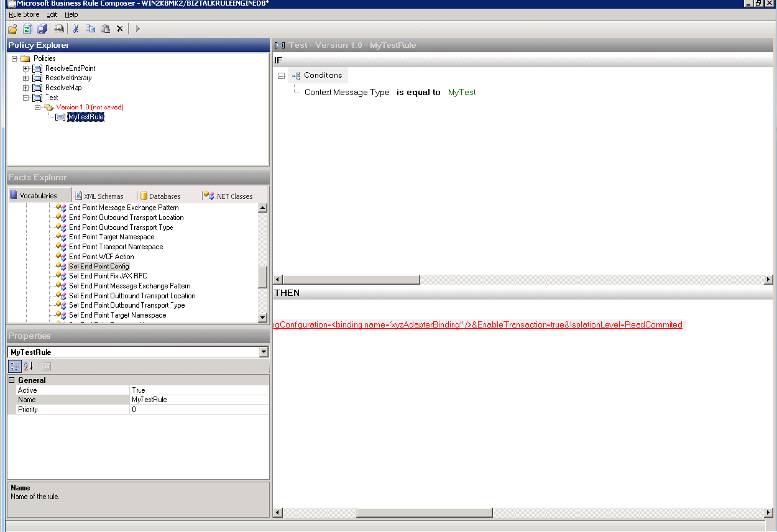Switch to the .NET Classes tab
Image resolution: width=777 pixels, height=532 pixels.
point(228,196)
